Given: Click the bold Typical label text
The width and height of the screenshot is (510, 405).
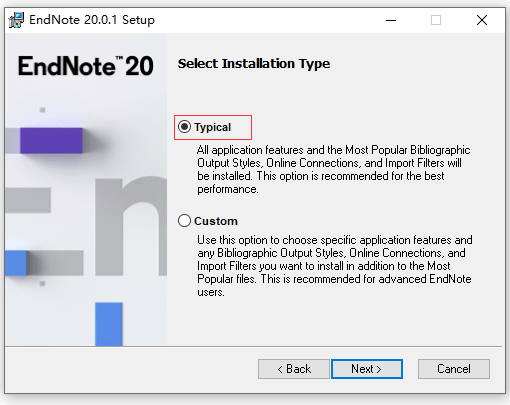Looking at the screenshot, I should click(212, 127).
